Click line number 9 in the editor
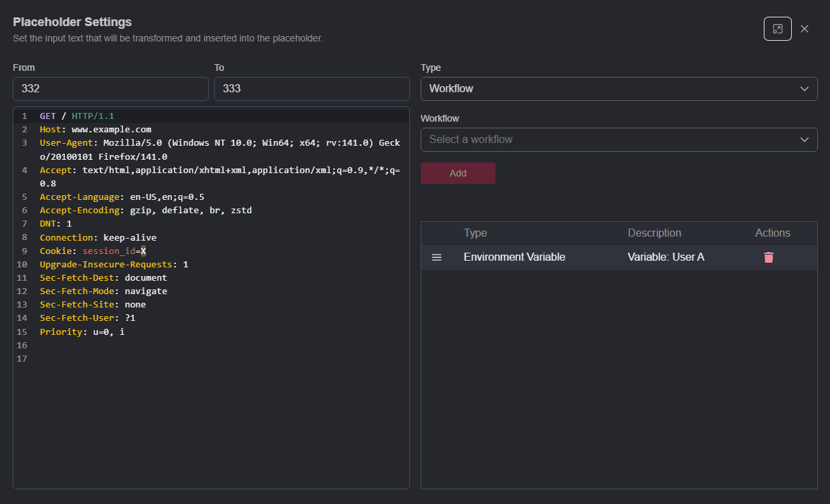 point(24,251)
